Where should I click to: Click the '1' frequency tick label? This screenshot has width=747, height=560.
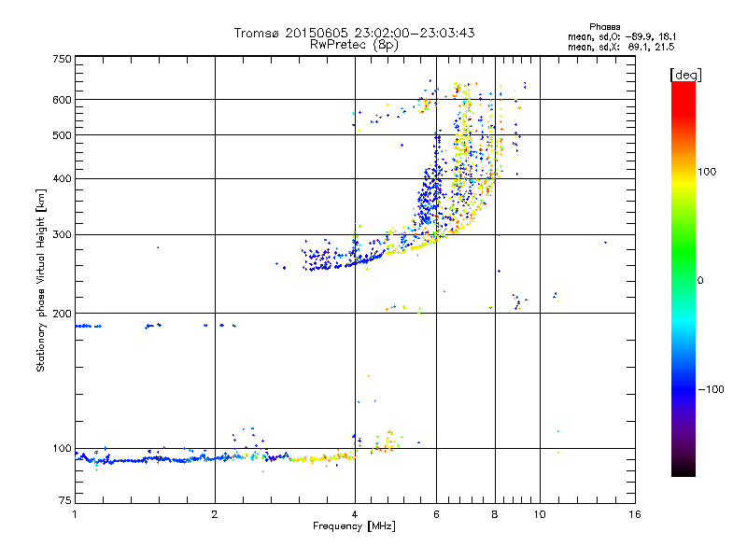(75, 514)
